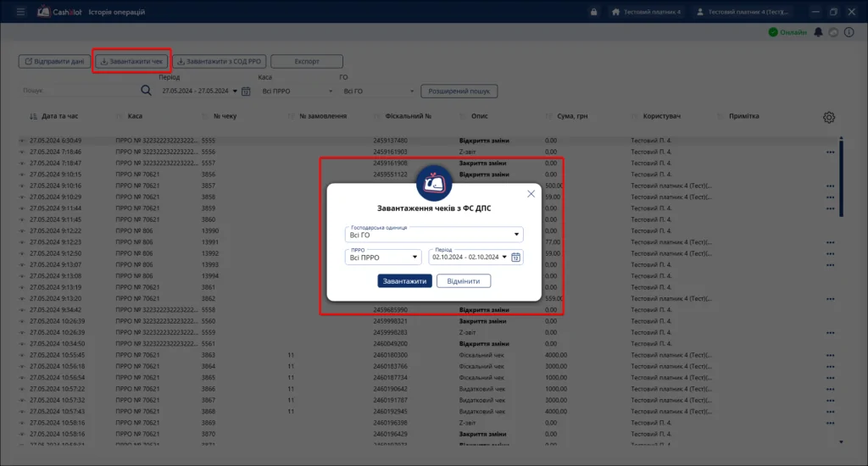This screenshot has height=466, width=868.
Task: Sort by Сума, грн column header
Action: pyautogui.click(x=572, y=116)
